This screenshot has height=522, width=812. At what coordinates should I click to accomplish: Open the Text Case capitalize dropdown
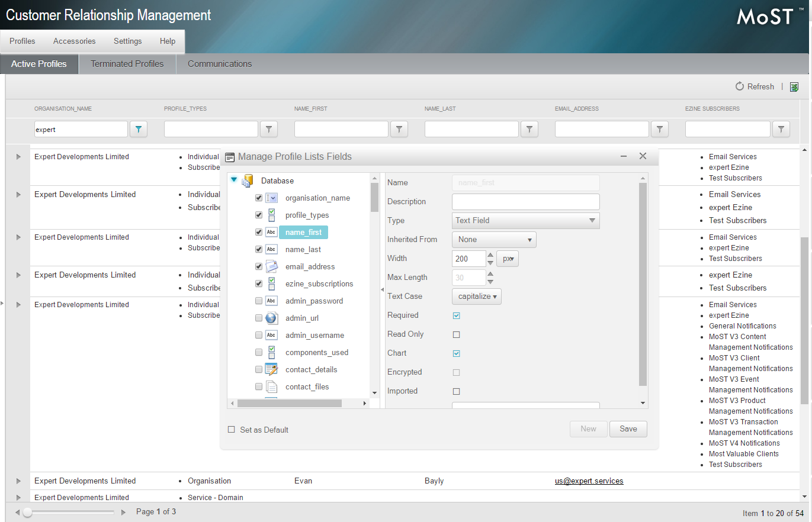click(476, 297)
